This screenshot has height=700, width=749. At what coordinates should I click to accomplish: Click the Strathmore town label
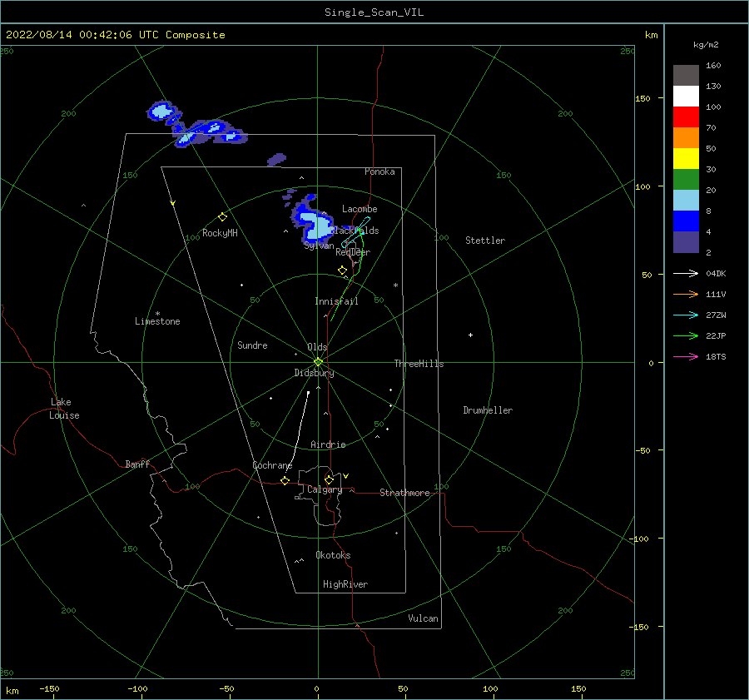(404, 493)
